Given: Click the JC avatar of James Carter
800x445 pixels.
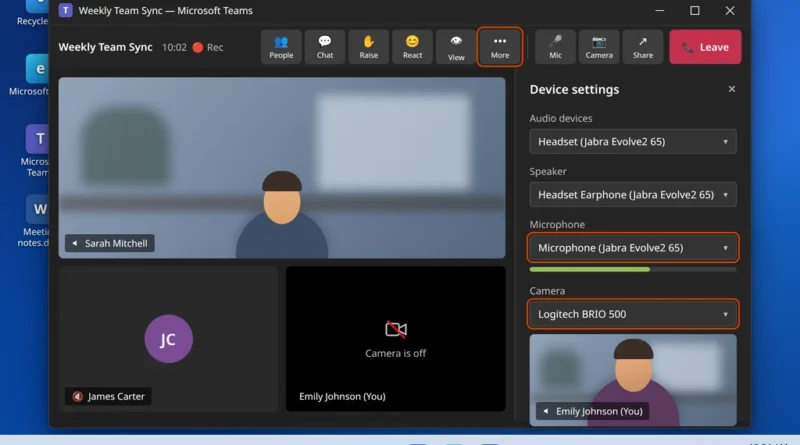Looking at the screenshot, I should [168, 339].
